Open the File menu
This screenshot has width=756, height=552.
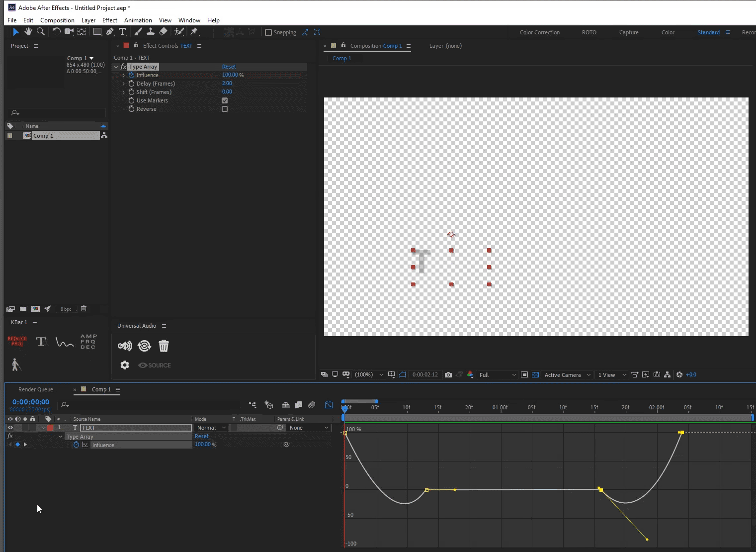[12, 20]
